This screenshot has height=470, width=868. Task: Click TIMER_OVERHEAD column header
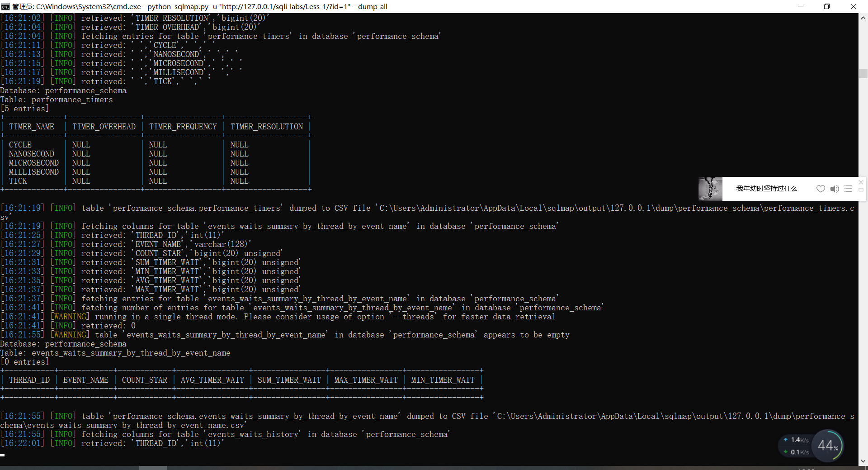point(104,127)
